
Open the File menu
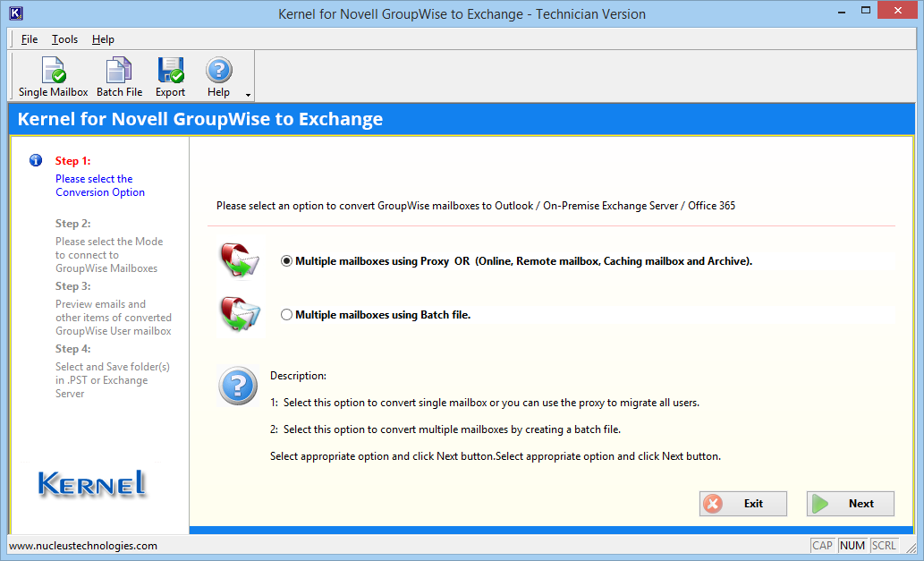(30, 39)
